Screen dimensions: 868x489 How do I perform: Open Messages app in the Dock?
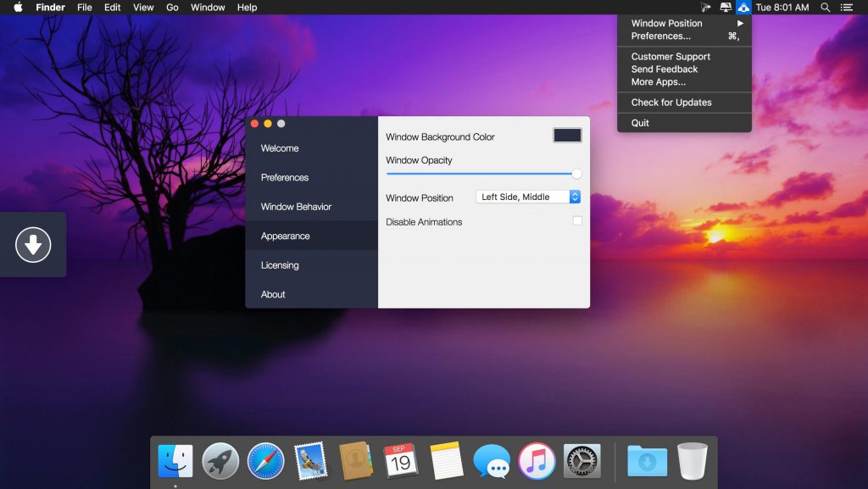(492, 461)
